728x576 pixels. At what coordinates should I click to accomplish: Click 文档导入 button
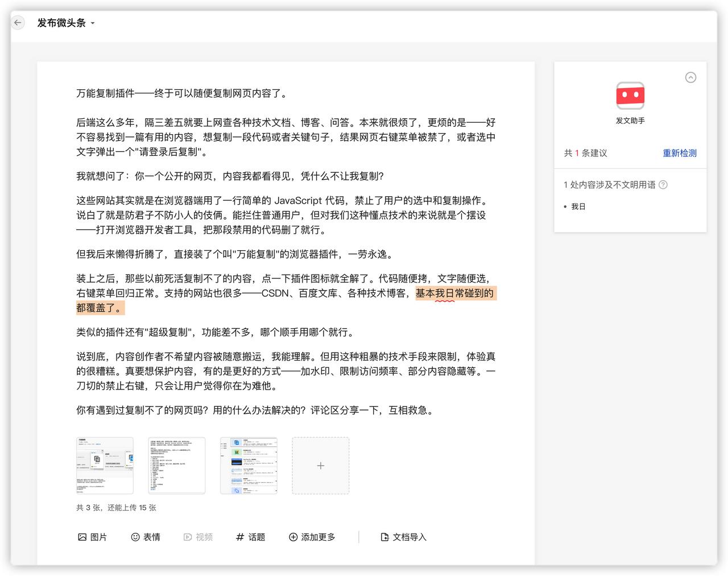(403, 537)
